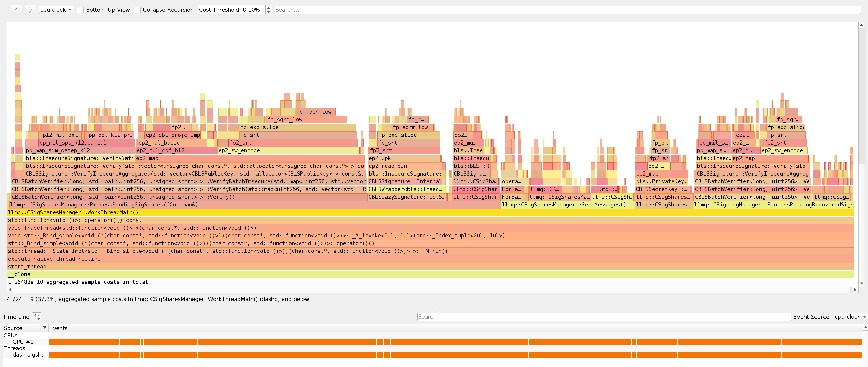Select the dash-sigsh... thread event bar
868x367 pixels.
coord(456,355)
